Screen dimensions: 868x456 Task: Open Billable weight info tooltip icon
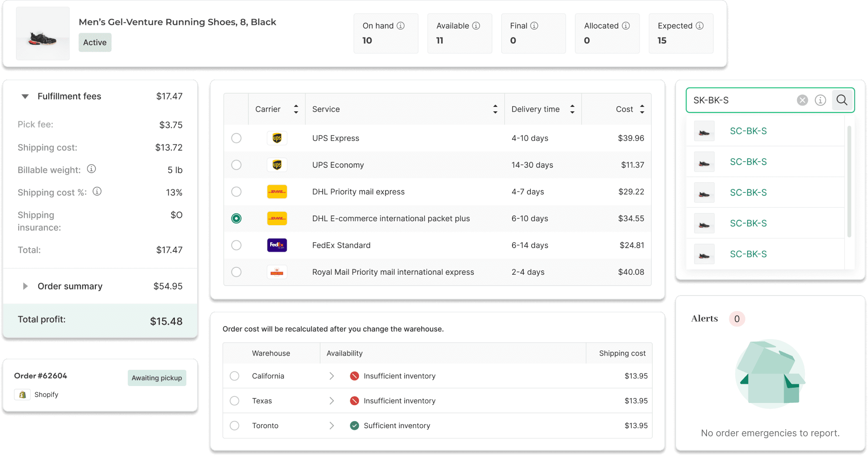(x=91, y=169)
